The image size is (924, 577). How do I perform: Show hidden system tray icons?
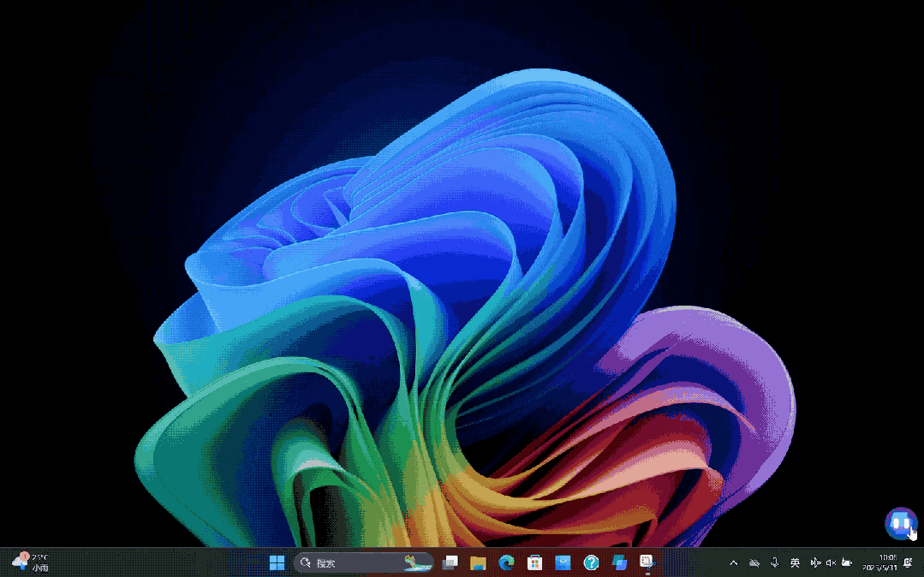tap(734, 562)
